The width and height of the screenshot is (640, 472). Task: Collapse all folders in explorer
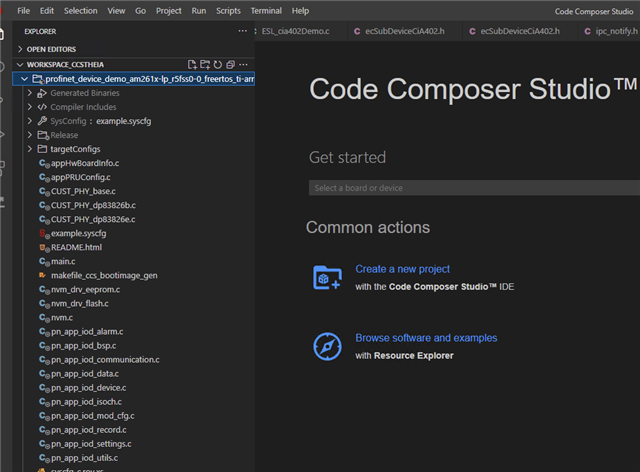tap(230, 64)
